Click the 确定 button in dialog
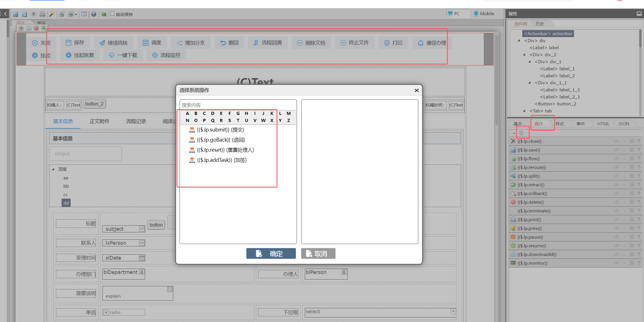Screen dimensions: 644x322 pos(271,253)
